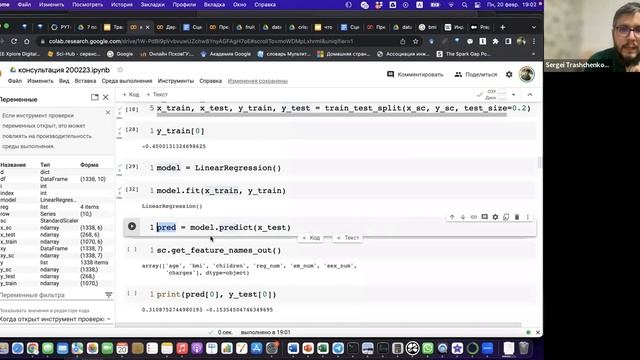The height and width of the screenshot is (360, 640).
Task: Open the Справка menu in Colab
Action: click(x=211, y=81)
